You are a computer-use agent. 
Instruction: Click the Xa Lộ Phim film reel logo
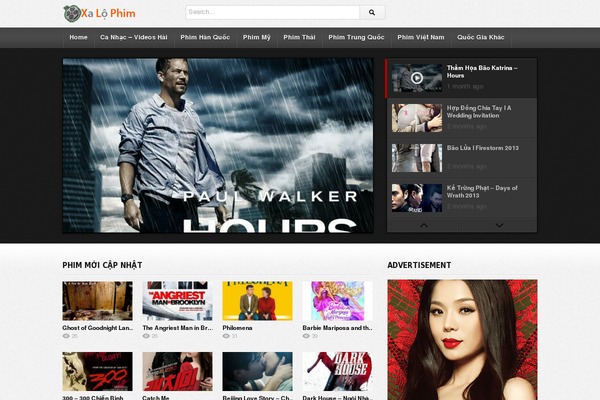(x=99, y=13)
